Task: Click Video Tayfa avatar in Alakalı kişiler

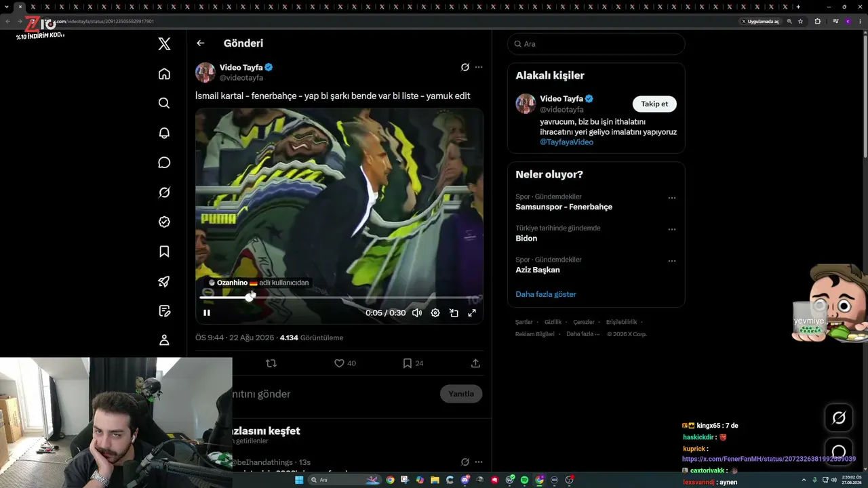Action: (526, 104)
